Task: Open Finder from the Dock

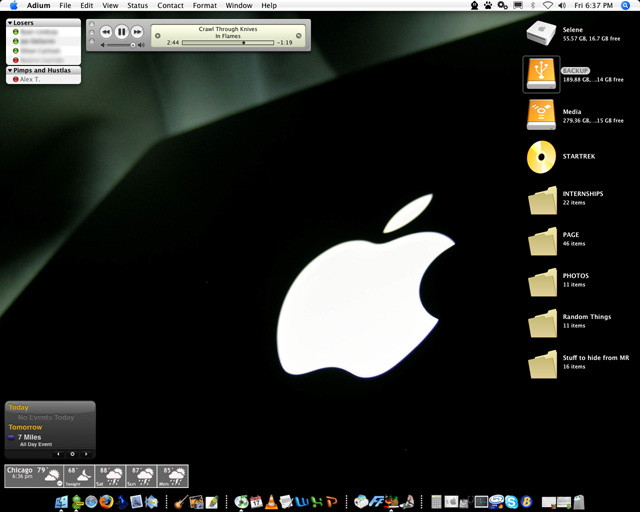Action: (x=61, y=501)
